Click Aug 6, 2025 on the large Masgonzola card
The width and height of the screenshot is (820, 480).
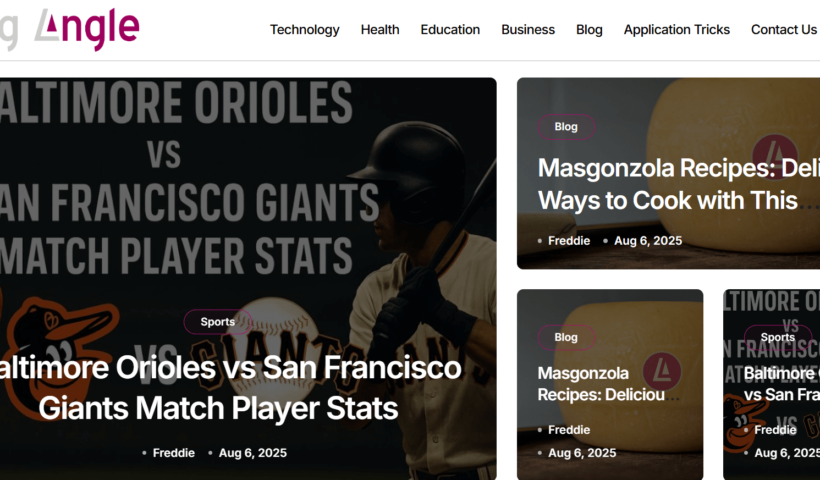coord(648,241)
